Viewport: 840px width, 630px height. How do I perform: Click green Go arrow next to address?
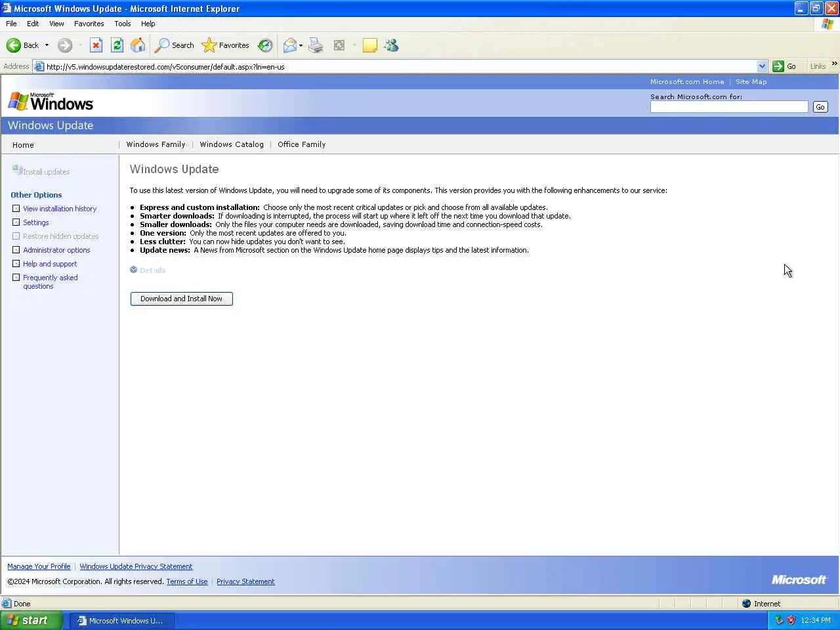pyautogui.click(x=778, y=66)
